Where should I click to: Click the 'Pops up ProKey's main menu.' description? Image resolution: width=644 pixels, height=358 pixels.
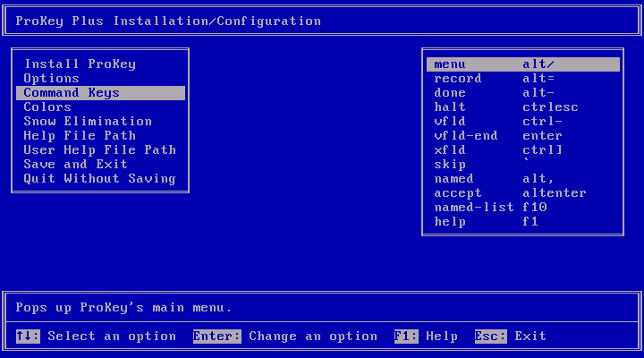[x=124, y=308]
